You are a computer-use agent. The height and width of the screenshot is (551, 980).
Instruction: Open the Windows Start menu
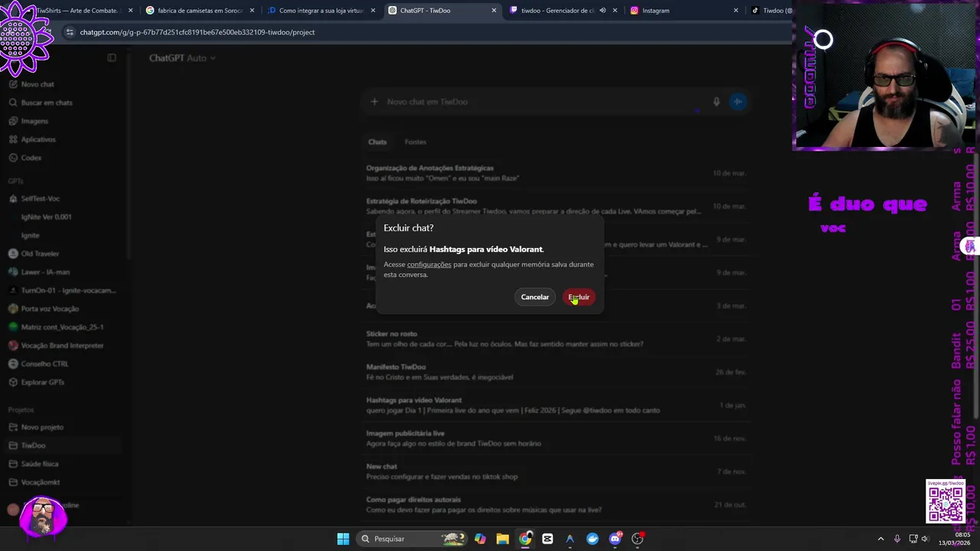343,539
